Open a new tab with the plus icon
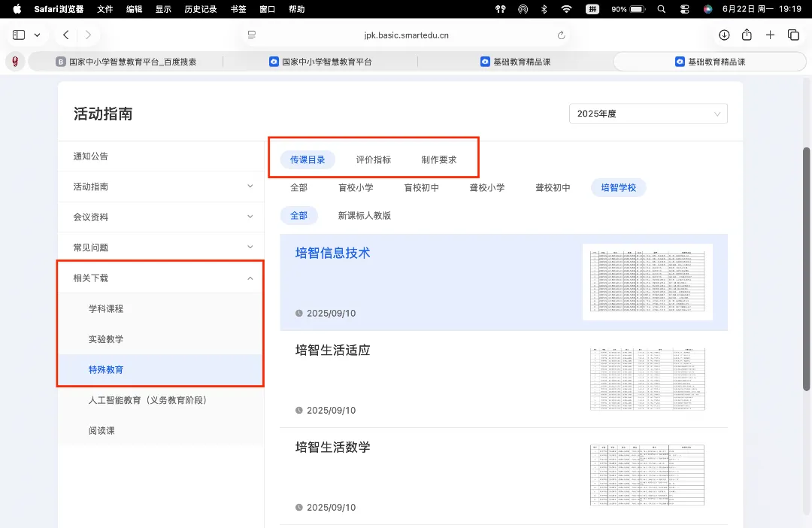The width and height of the screenshot is (812, 528). 770,35
